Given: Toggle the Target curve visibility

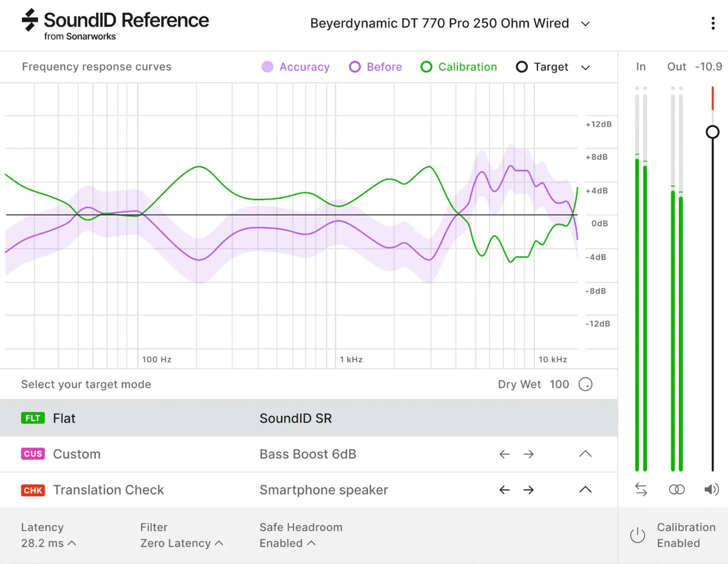Looking at the screenshot, I should tap(542, 67).
